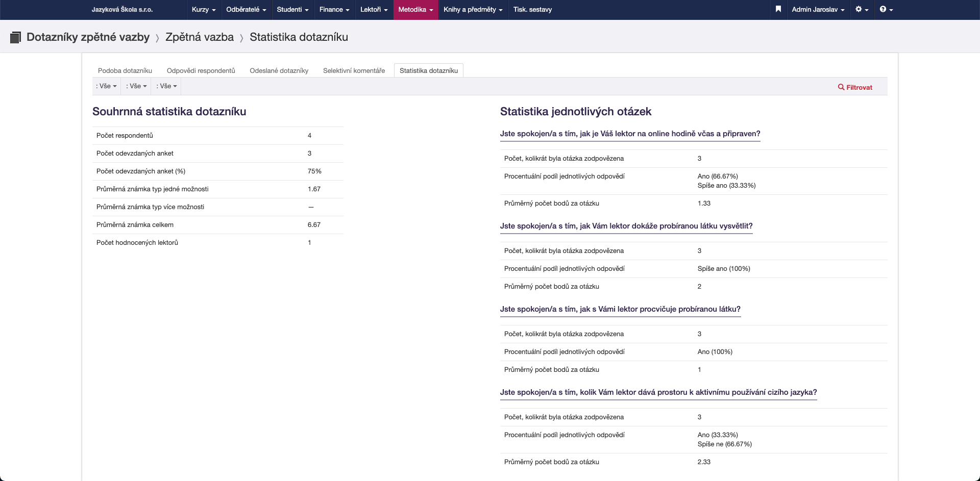Image resolution: width=980 pixels, height=481 pixels.
Task: Click 'Spíše ano (100%)' answer text
Action: (724, 269)
